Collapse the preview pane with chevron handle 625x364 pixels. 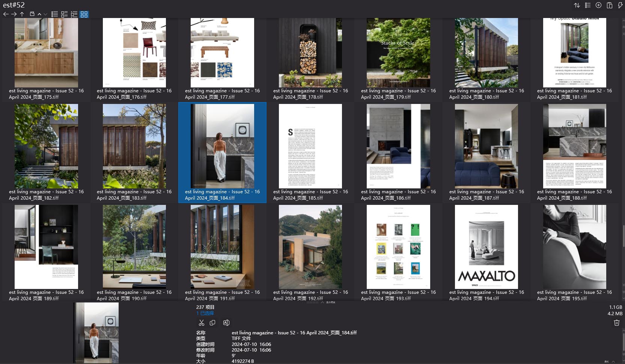[x=322, y=302]
